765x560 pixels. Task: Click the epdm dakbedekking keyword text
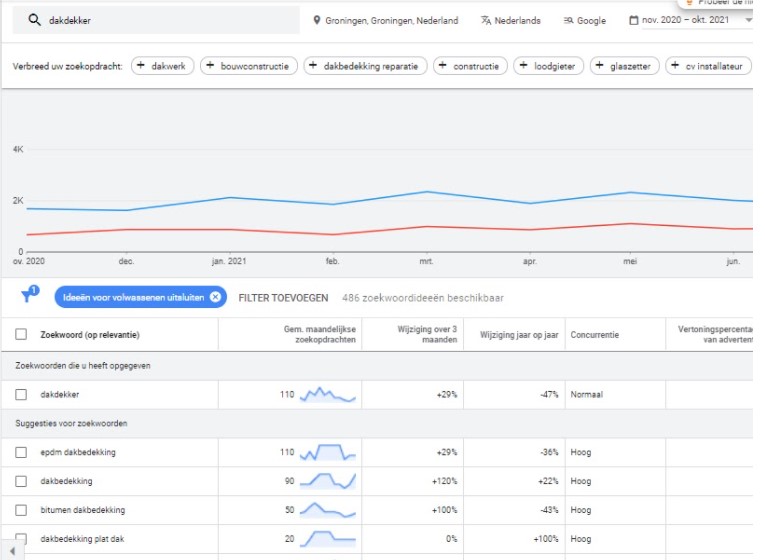tap(78, 452)
